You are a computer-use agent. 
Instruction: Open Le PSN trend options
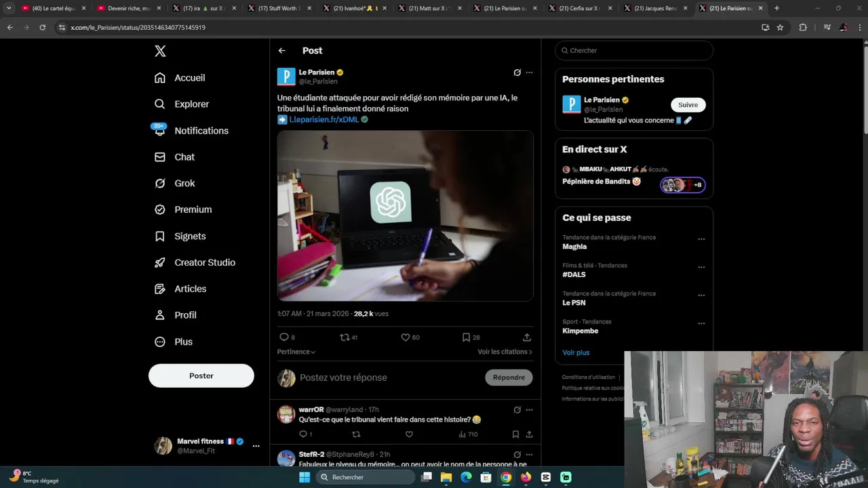point(701,296)
